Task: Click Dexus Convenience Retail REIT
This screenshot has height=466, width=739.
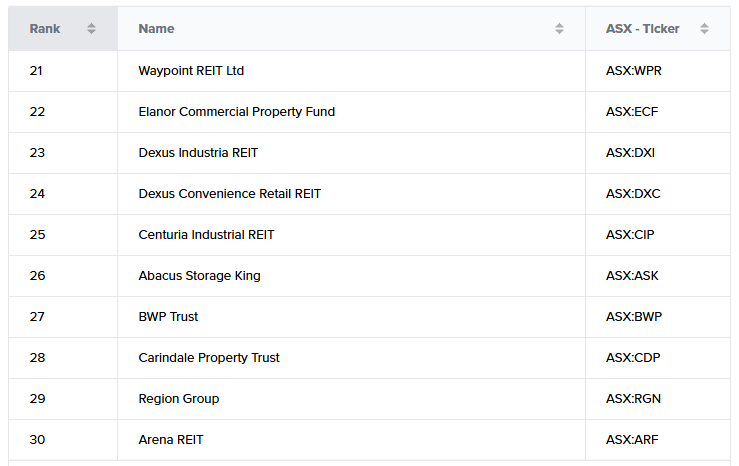Action: [229, 194]
